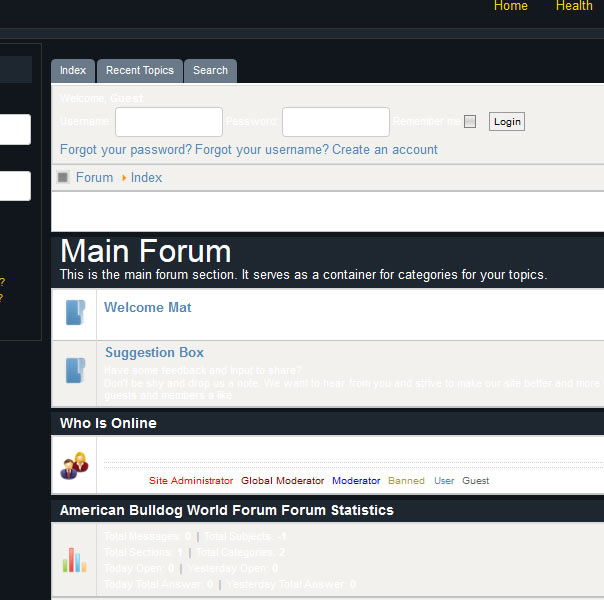
Task: Click the Who Is Online heading
Action: coord(108,423)
